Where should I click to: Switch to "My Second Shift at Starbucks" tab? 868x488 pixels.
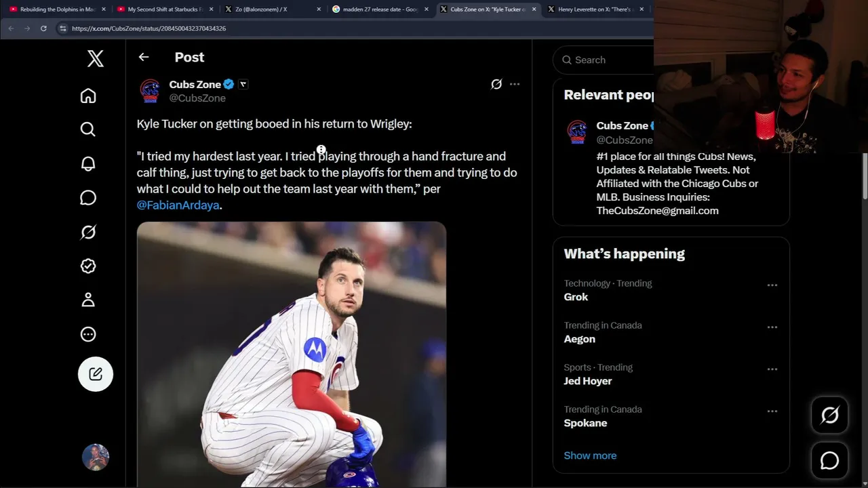[164, 9]
